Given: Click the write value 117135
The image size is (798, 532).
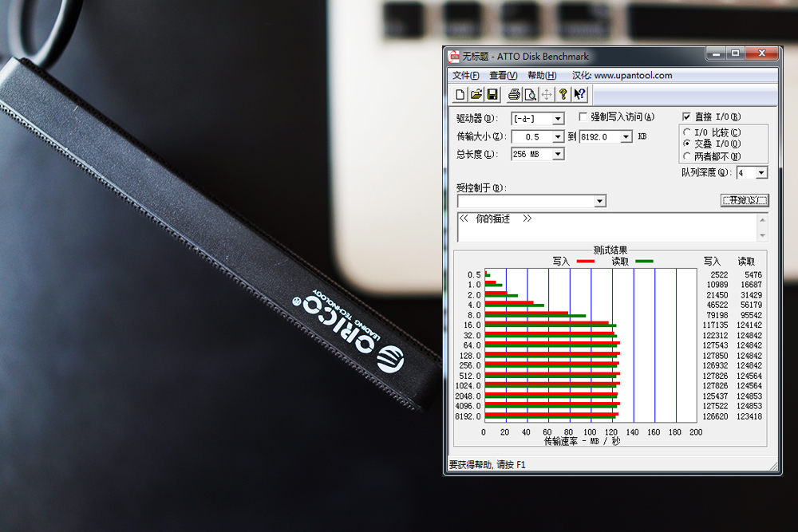Looking at the screenshot, I should pos(715,325).
